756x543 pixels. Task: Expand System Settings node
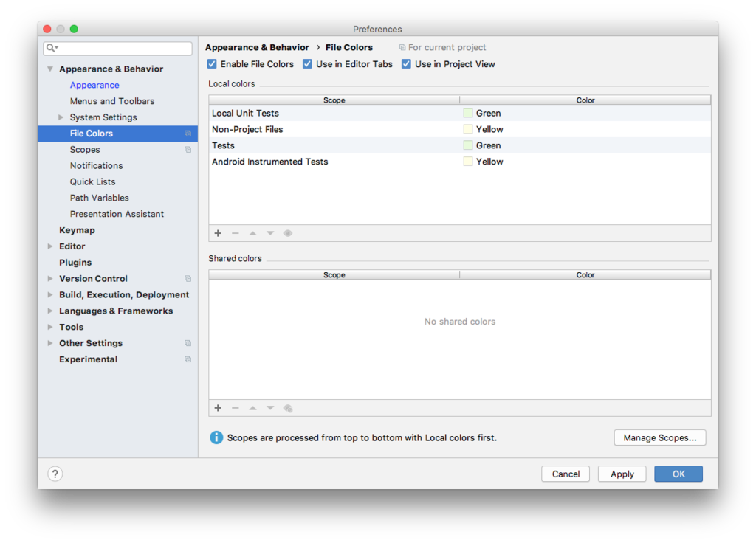click(61, 117)
